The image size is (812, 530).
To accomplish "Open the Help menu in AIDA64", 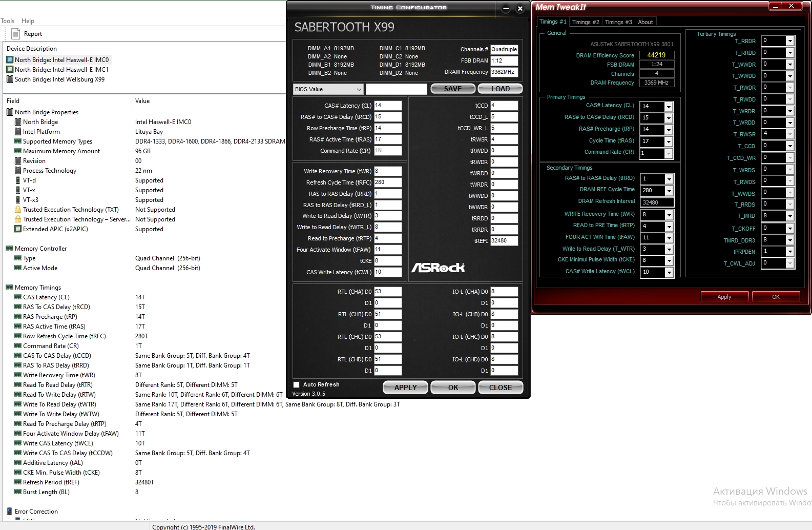I will coord(28,21).
